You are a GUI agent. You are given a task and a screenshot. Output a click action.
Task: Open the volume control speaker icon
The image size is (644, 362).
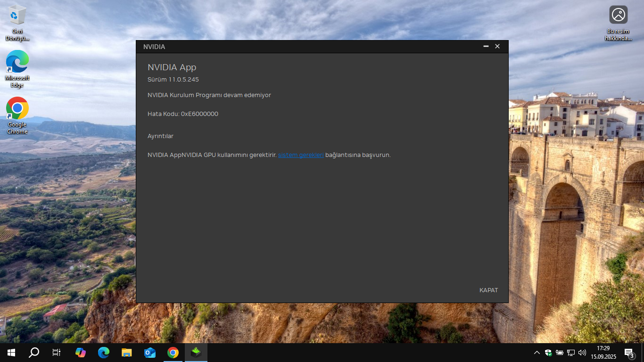[x=582, y=353]
